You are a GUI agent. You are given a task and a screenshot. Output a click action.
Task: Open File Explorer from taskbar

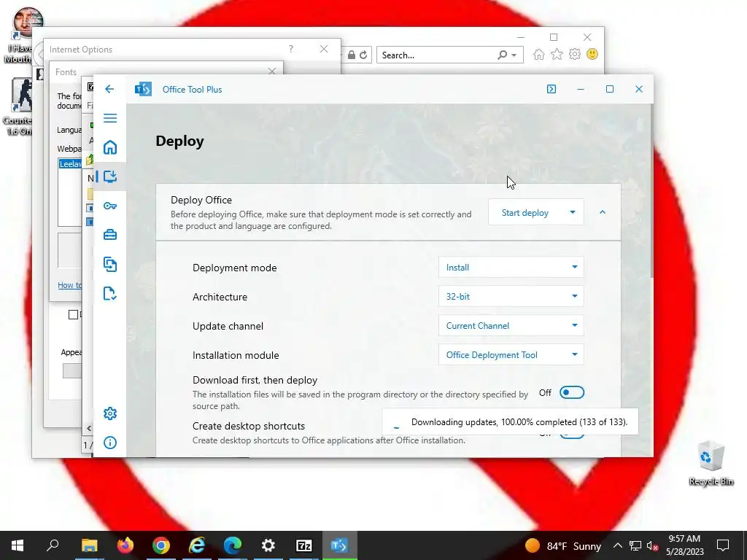(89, 545)
